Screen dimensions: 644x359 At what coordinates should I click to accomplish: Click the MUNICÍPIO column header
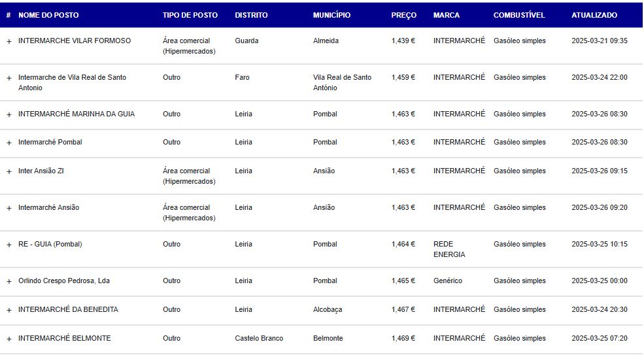click(x=332, y=15)
